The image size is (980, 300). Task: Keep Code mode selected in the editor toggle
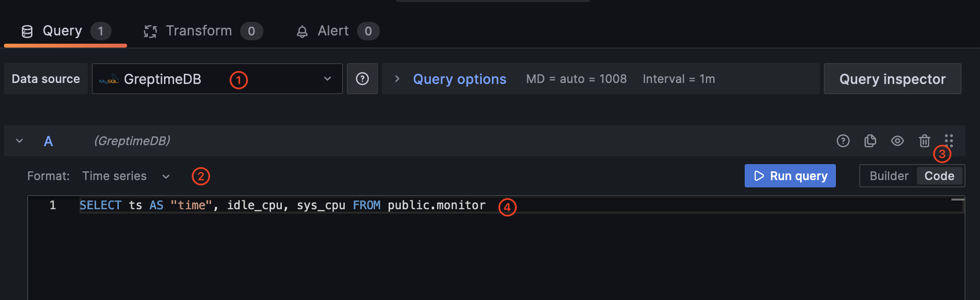[939, 176]
